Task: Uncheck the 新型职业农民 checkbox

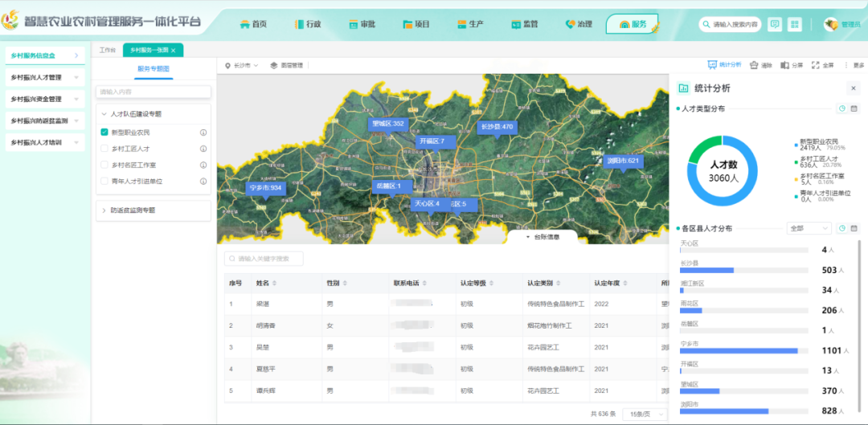Action: coord(104,133)
